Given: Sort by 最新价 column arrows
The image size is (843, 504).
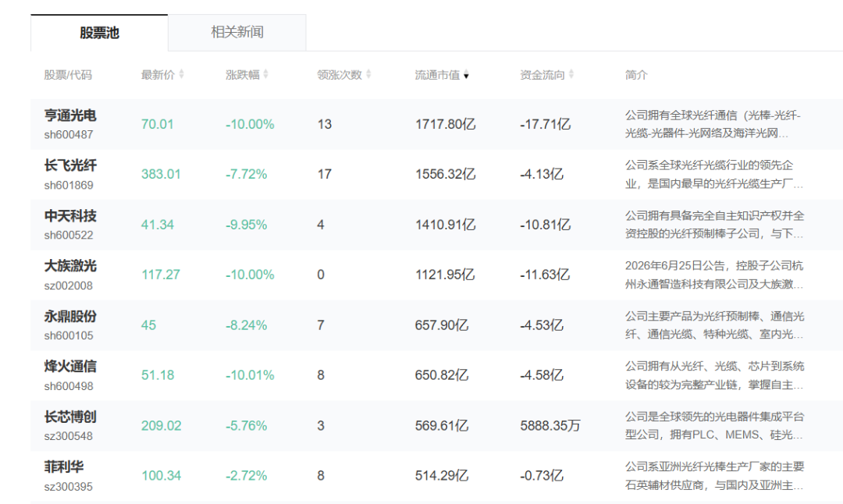Looking at the screenshot, I should (181, 74).
